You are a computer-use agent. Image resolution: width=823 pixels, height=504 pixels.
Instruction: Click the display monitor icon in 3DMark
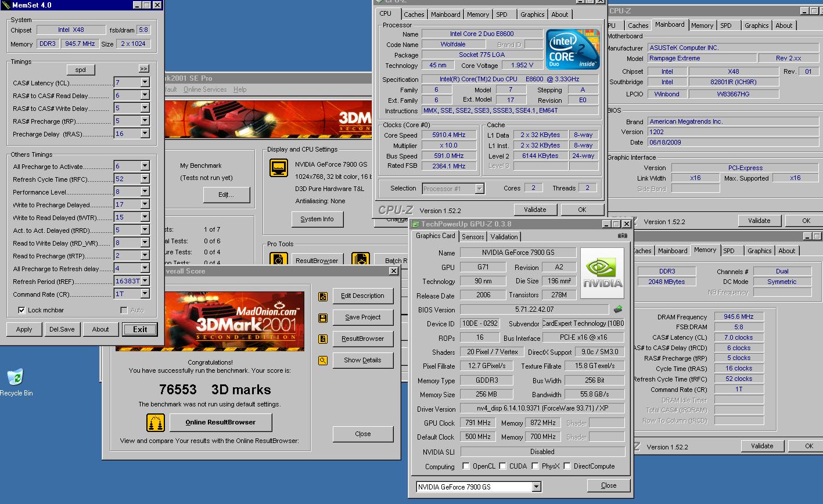point(279,168)
